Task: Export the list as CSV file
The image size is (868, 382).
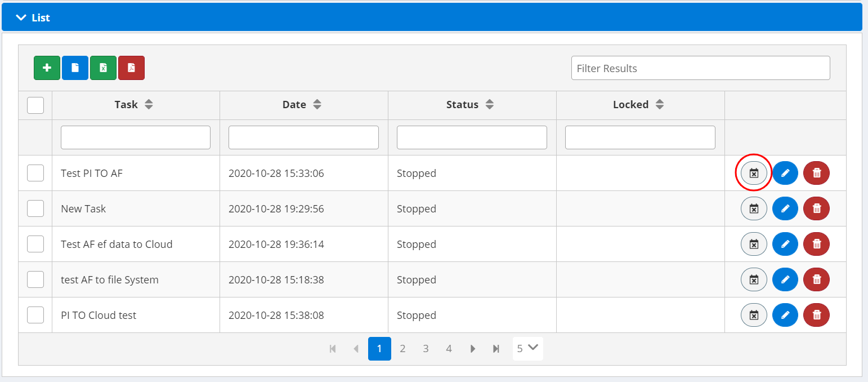Action: pyautogui.click(x=75, y=68)
